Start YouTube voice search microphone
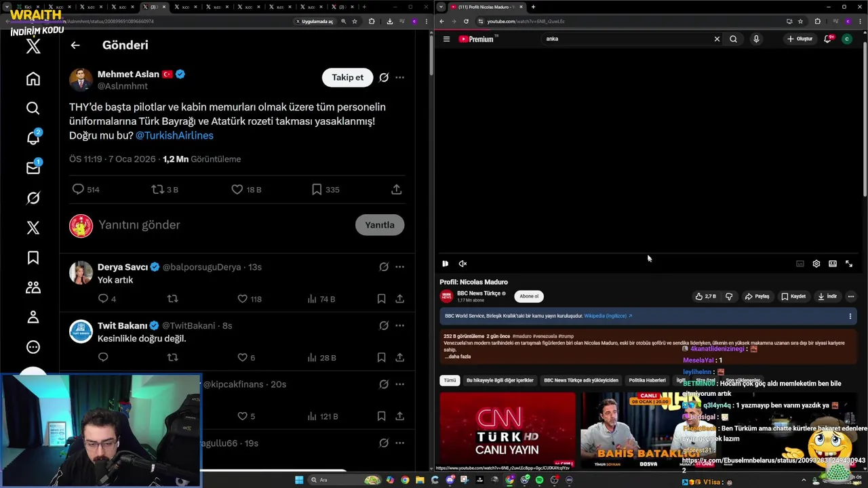This screenshot has width=868, height=488. click(x=756, y=39)
